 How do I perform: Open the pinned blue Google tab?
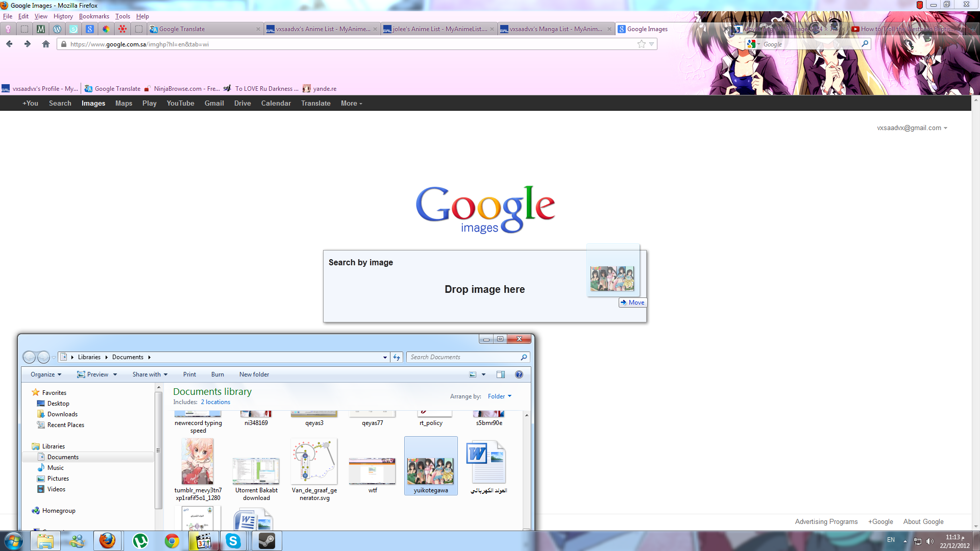(90, 29)
